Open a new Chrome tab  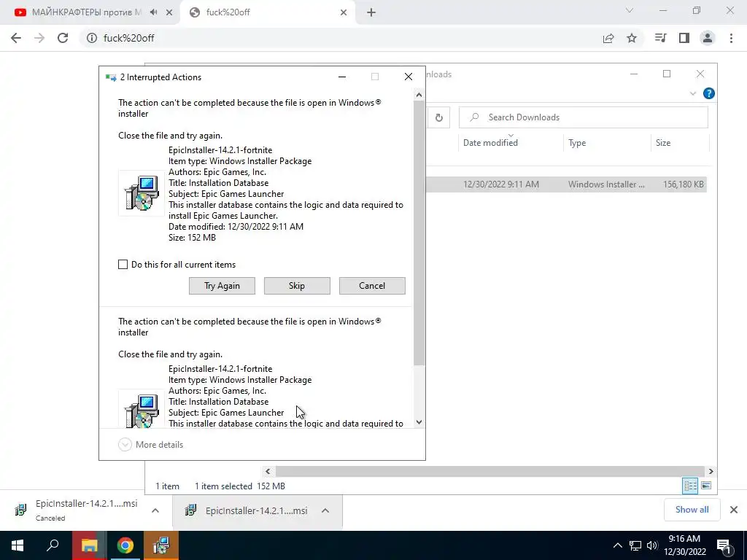pos(371,12)
